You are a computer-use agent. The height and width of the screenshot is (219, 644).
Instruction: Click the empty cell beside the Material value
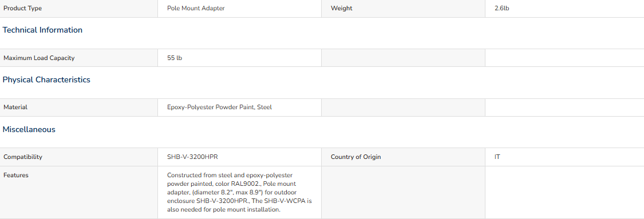click(403, 107)
